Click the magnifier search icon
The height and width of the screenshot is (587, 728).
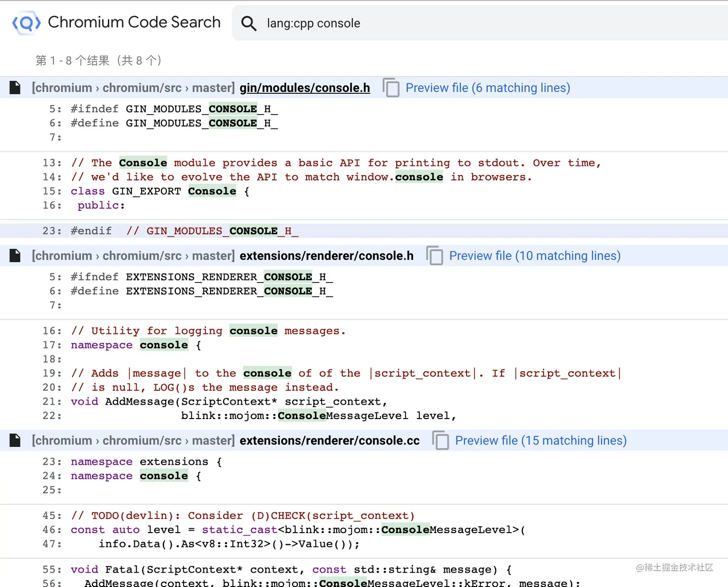pyautogui.click(x=248, y=23)
